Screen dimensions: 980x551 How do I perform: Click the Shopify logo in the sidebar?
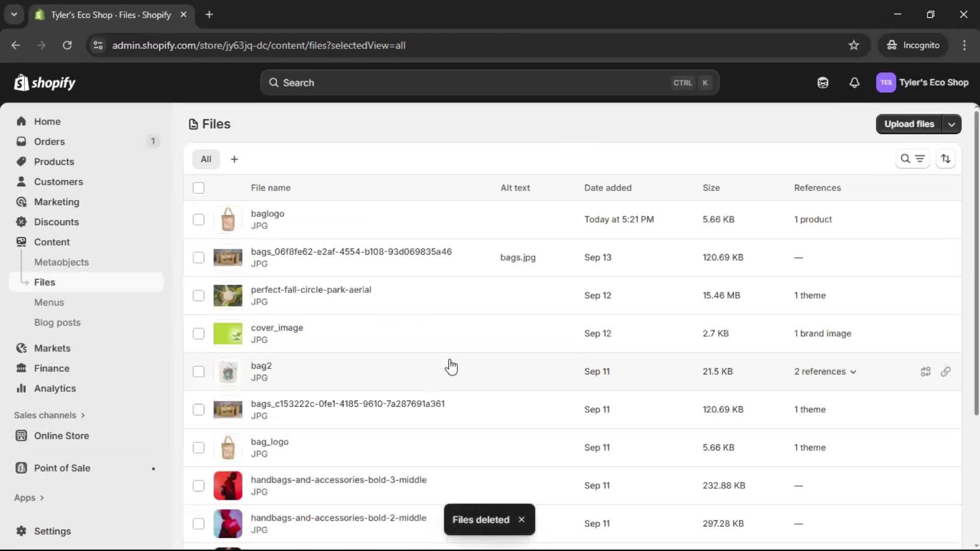(45, 82)
